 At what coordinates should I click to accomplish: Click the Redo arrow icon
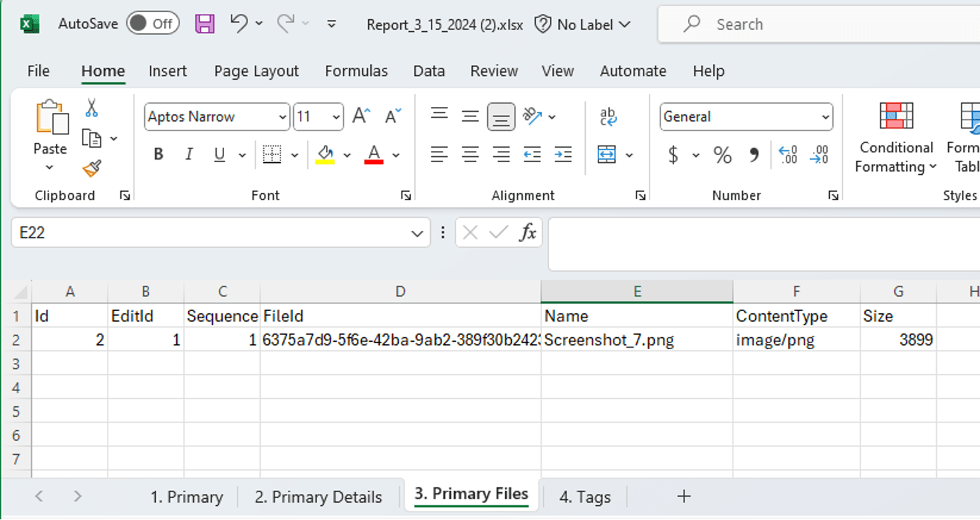(286, 23)
